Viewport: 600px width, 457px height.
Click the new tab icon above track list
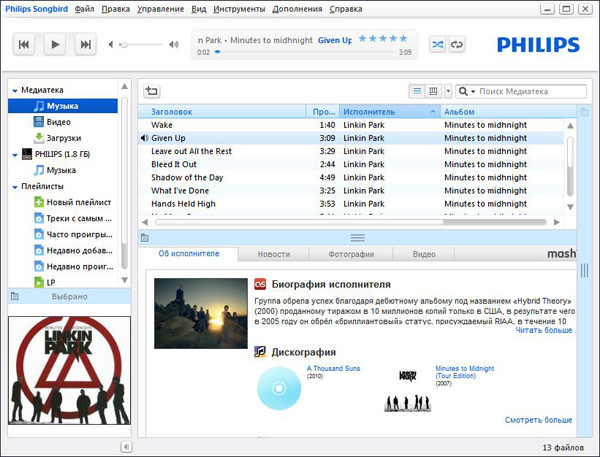click(x=152, y=91)
